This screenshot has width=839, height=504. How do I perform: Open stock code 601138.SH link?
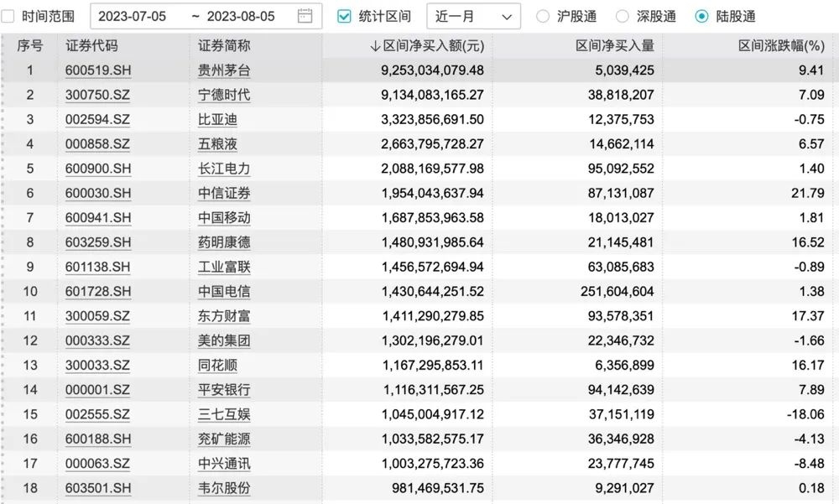click(98, 267)
